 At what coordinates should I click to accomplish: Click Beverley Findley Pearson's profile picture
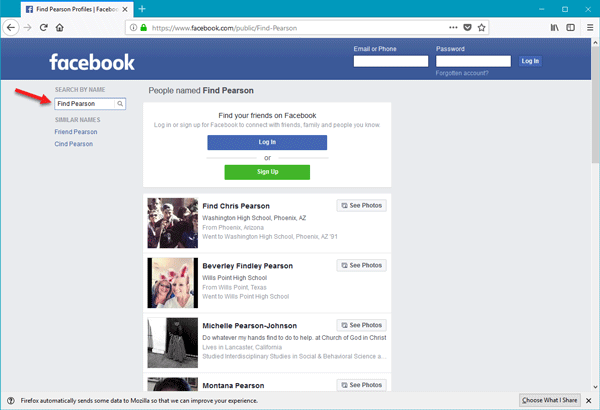(172, 283)
